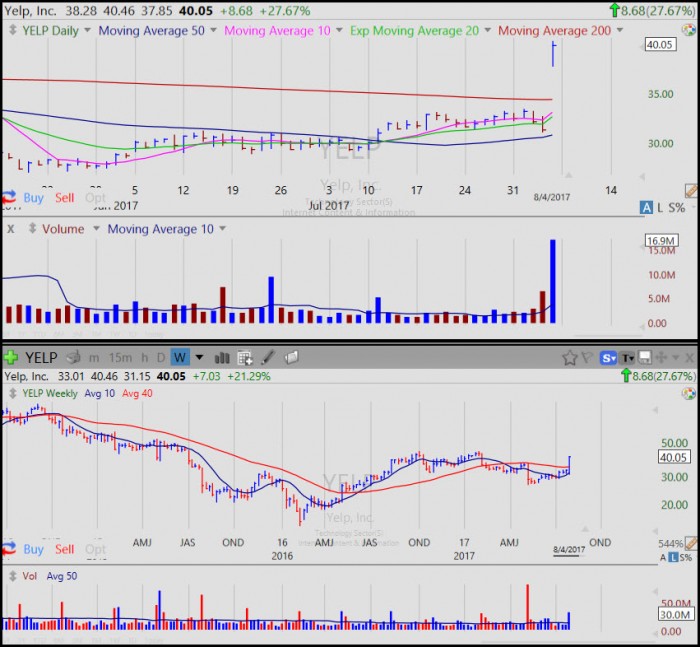Click the 8/4/2017 date marker on weekly chart
The image size is (700, 647).
[x=569, y=549]
